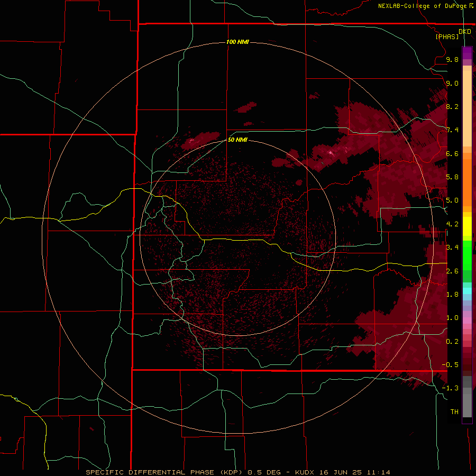476x476 pixels.
Task: Click the 8.2 value on color scale
Action: [452, 106]
